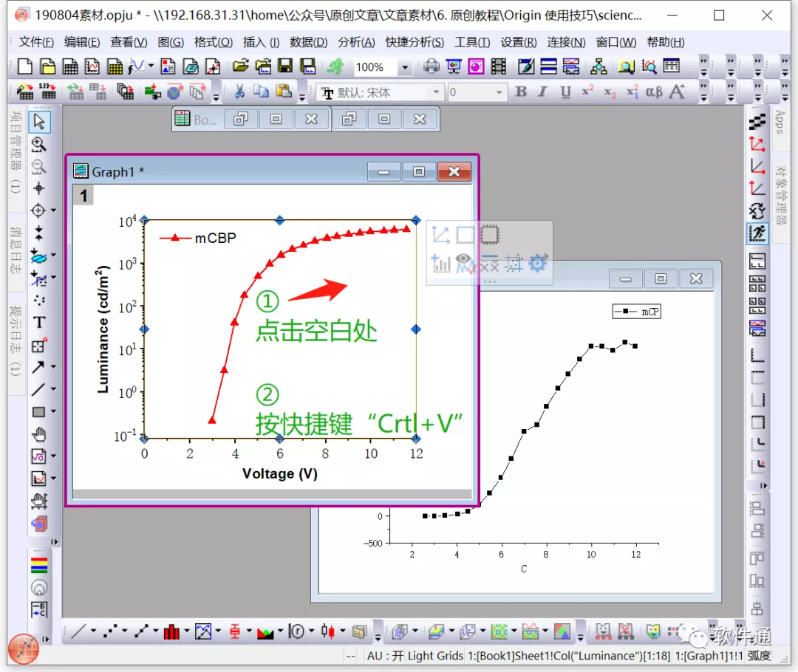
Task: Select the Line drawing tool
Action: tap(38, 390)
